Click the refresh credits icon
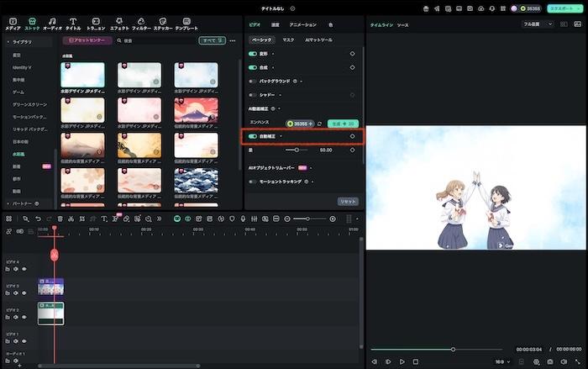588x369 pixels. click(319, 124)
